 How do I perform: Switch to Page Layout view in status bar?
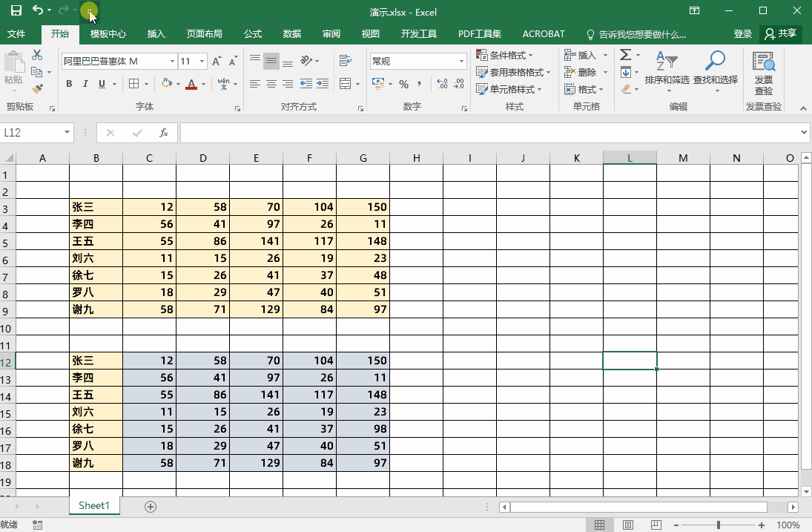click(x=627, y=525)
